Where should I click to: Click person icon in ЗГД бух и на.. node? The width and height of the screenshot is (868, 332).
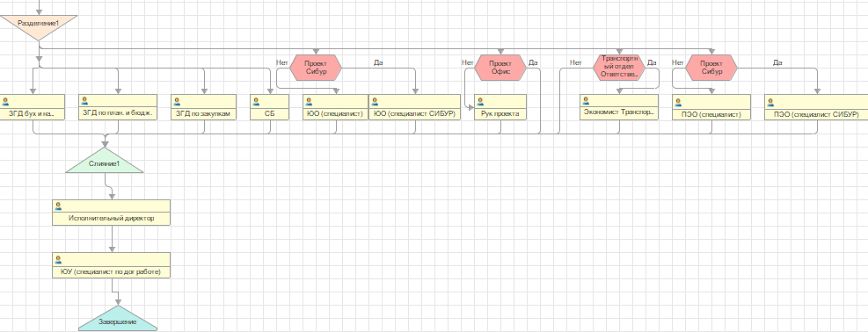point(6,101)
